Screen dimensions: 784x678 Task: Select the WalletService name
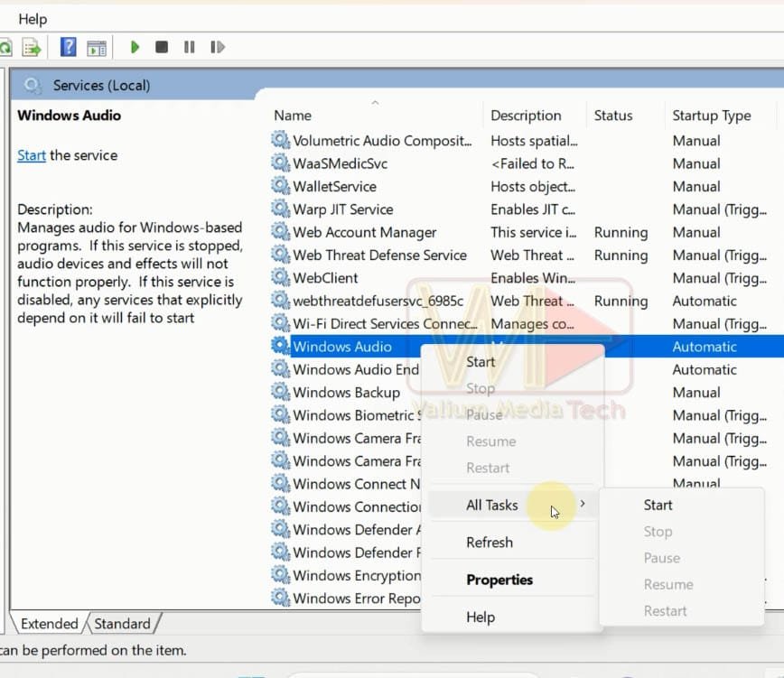click(334, 186)
